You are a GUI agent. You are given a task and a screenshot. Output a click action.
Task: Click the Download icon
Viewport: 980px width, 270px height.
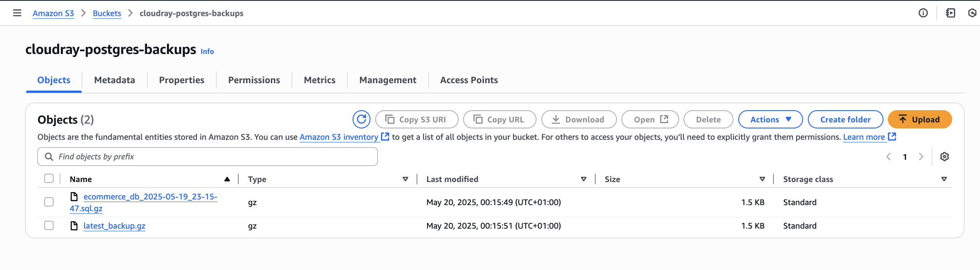tap(557, 119)
